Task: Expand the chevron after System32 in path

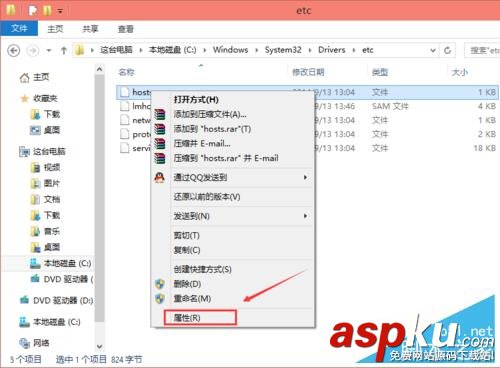Action: (x=310, y=50)
